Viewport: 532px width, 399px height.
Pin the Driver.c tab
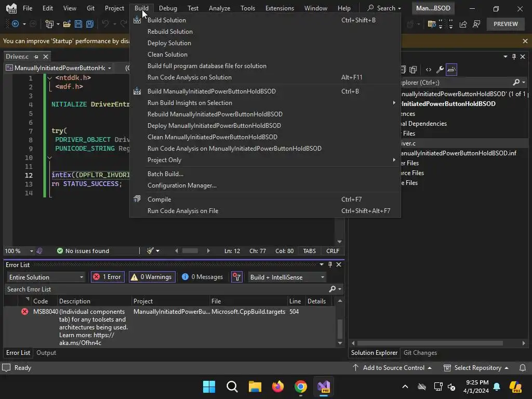coord(36,57)
